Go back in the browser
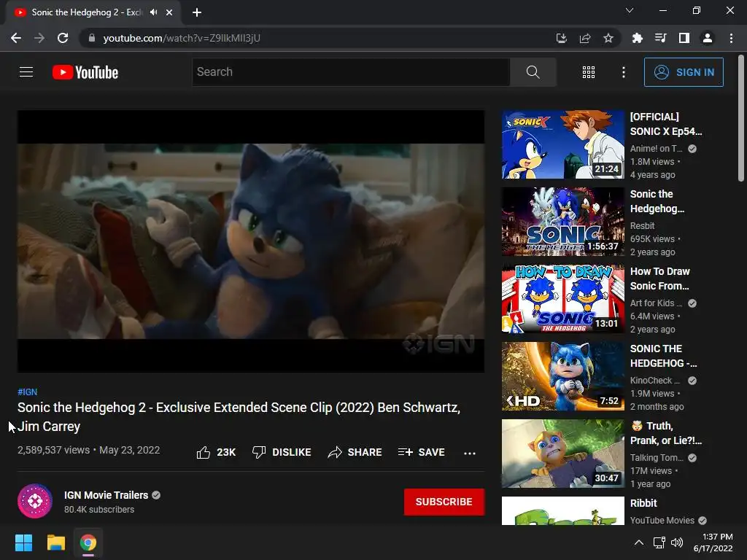The height and width of the screenshot is (560, 747). pyautogui.click(x=16, y=38)
